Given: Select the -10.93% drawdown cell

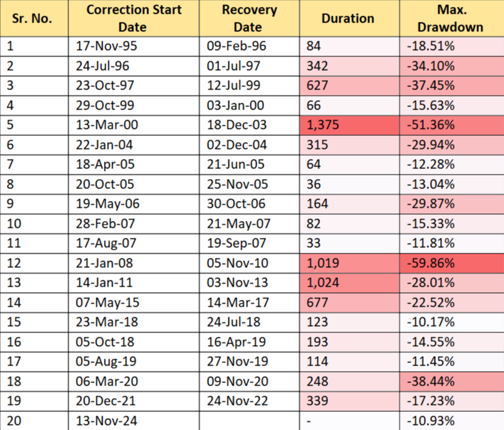Looking at the screenshot, I should [451, 421].
